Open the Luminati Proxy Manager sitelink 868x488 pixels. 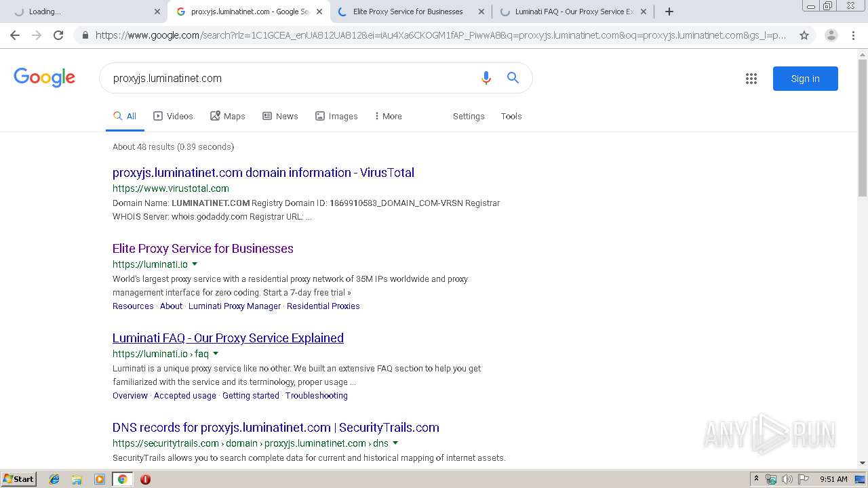[235, 306]
